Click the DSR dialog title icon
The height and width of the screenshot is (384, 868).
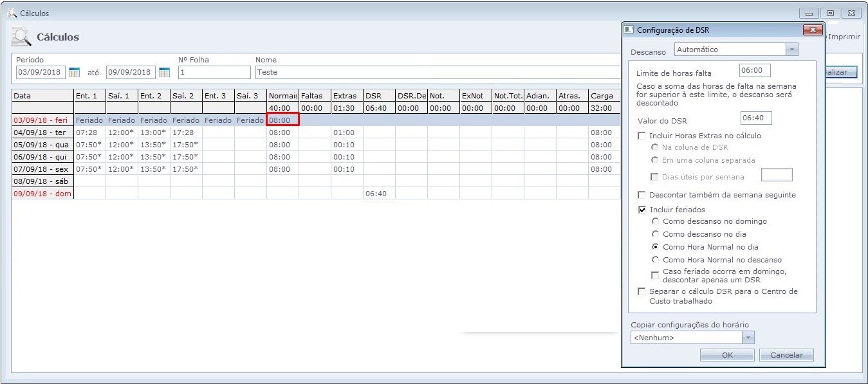[x=629, y=30]
